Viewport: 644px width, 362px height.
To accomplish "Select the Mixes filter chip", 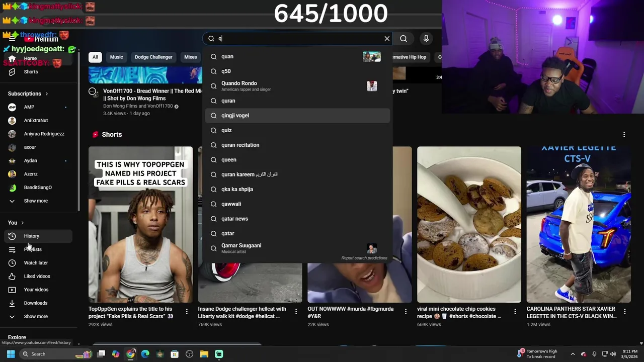I will point(191,57).
